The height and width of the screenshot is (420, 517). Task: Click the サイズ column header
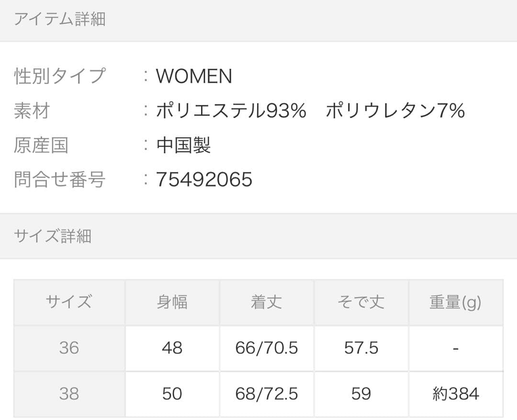pos(69,302)
